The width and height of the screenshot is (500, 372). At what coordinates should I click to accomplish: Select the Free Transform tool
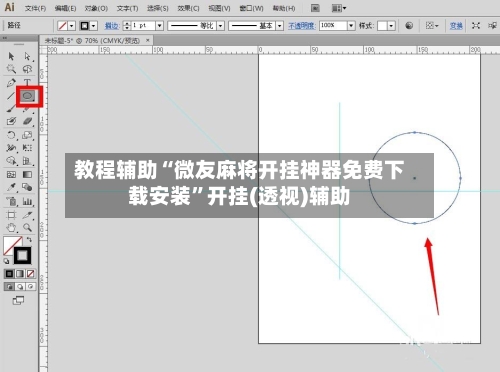tap(27, 148)
